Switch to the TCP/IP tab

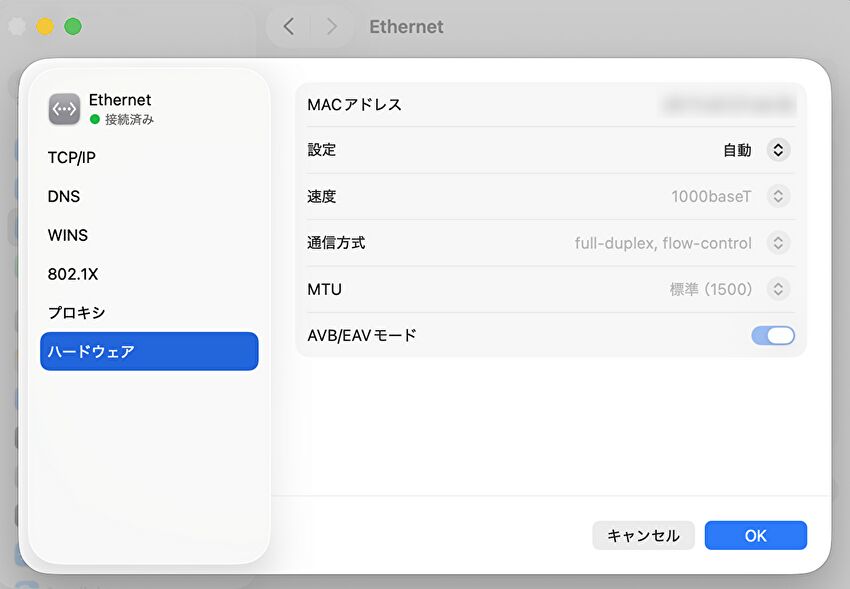click(x=72, y=158)
